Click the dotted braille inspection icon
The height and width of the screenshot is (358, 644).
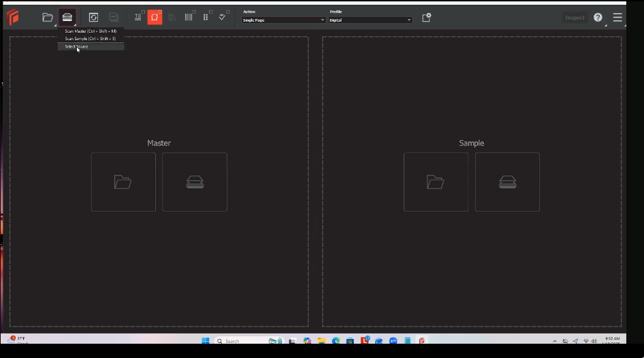click(x=206, y=18)
